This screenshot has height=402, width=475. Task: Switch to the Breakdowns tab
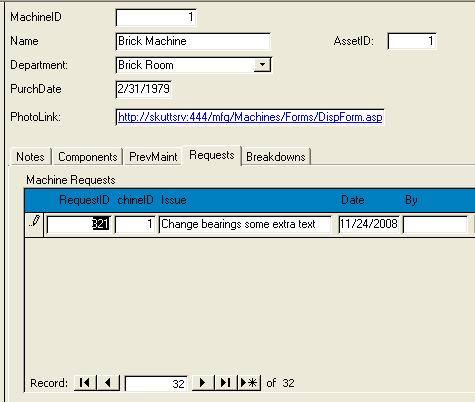[276, 157]
